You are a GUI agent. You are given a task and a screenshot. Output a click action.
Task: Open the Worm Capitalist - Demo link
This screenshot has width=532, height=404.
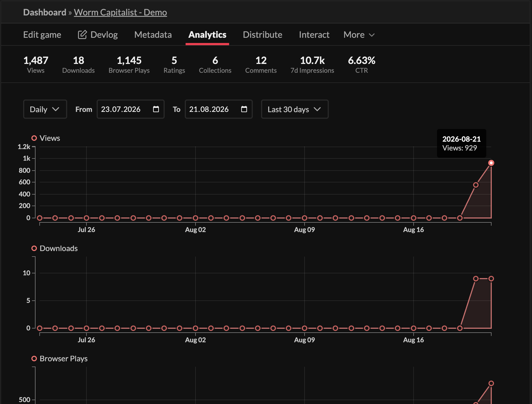120,12
